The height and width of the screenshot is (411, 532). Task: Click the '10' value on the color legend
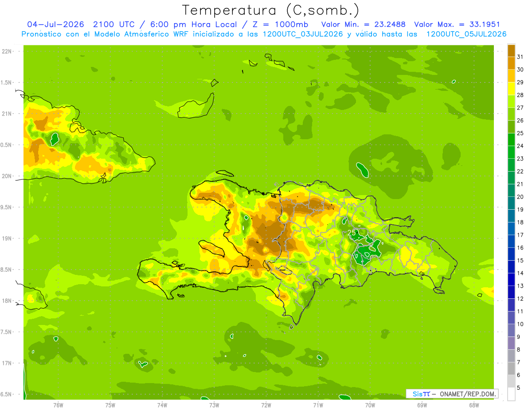pyautogui.click(x=520, y=324)
